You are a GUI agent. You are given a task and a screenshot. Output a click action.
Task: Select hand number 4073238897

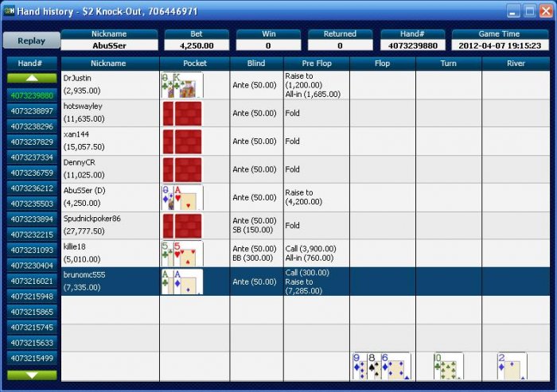(32, 111)
